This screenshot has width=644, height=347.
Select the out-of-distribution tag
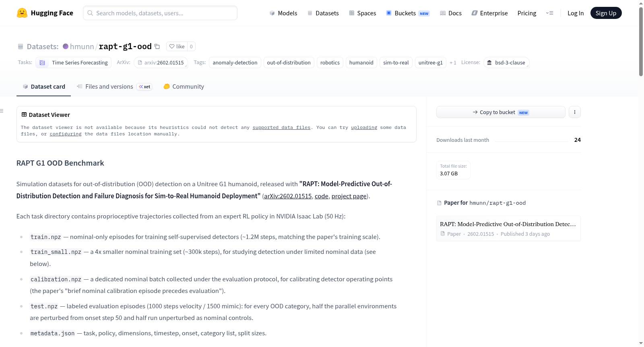tap(289, 62)
